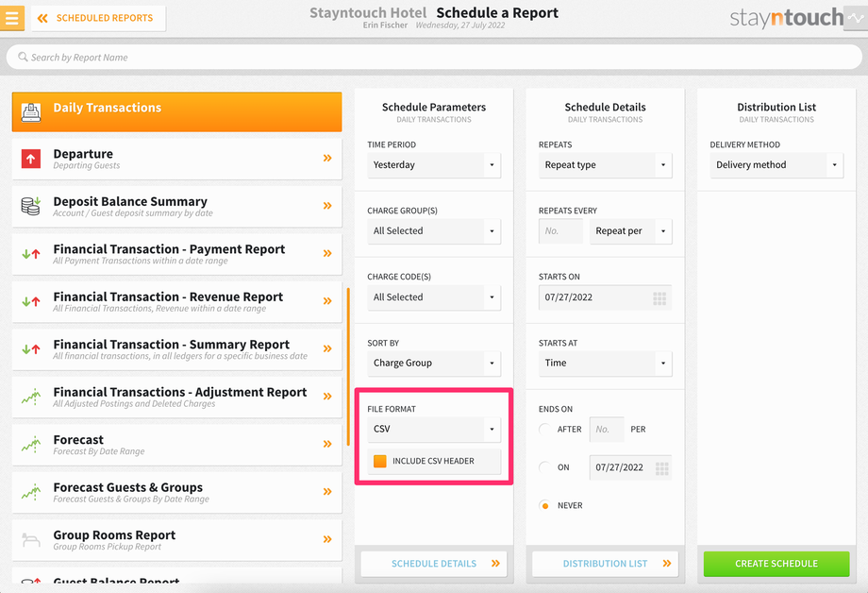Click the Forecast chart icon

[31, 445]
